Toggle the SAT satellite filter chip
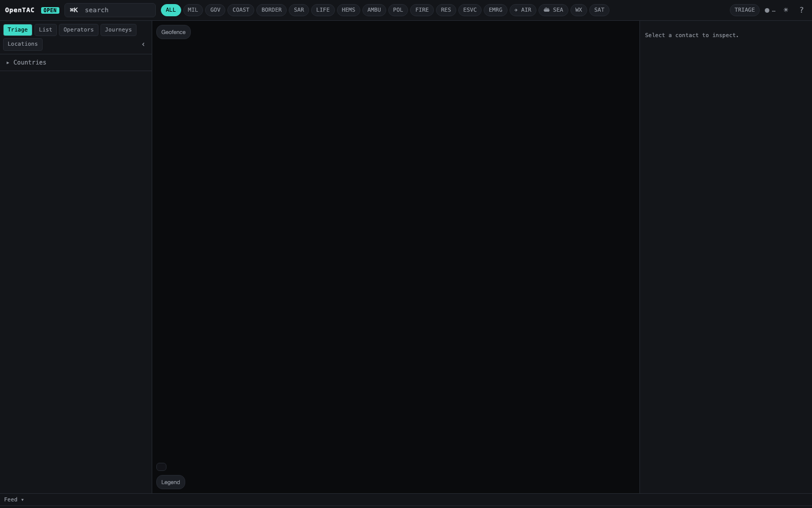Viewport: 812px width, 508px height. [x=599, y=10]
